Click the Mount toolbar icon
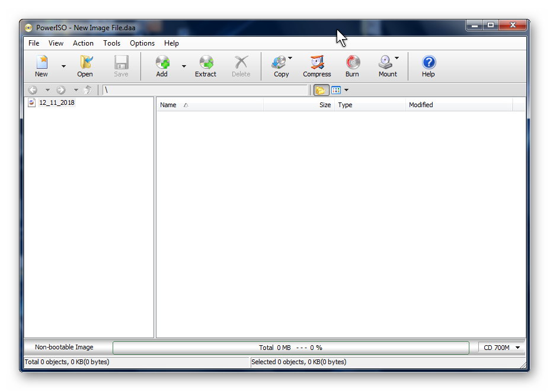Image resolution: width=550 pixels, height=392 pixels. 385,62
